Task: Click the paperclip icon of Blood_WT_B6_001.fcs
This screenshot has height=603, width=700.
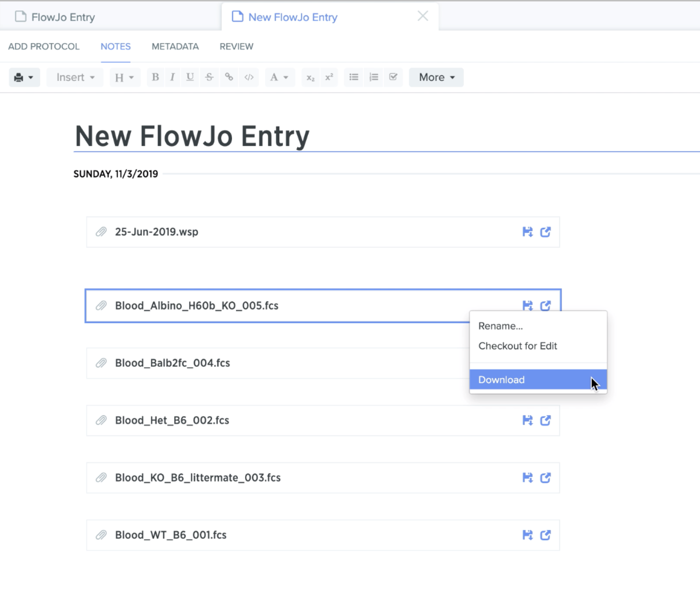Action: click(x=101, y=535)
